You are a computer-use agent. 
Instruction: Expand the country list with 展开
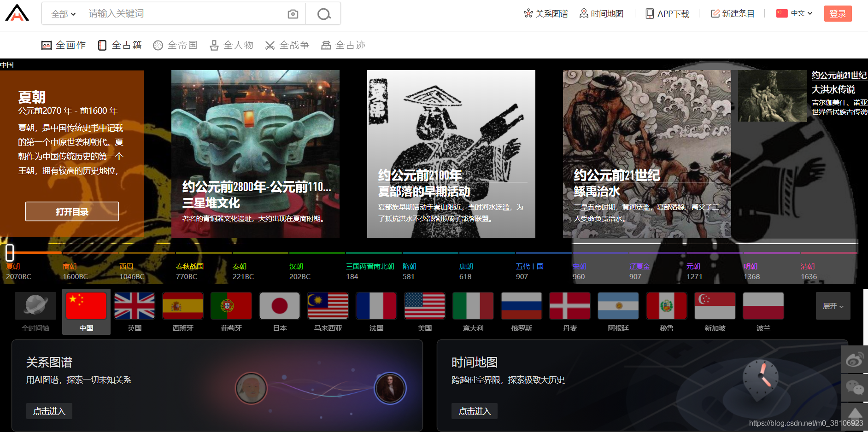coord(833,306)
